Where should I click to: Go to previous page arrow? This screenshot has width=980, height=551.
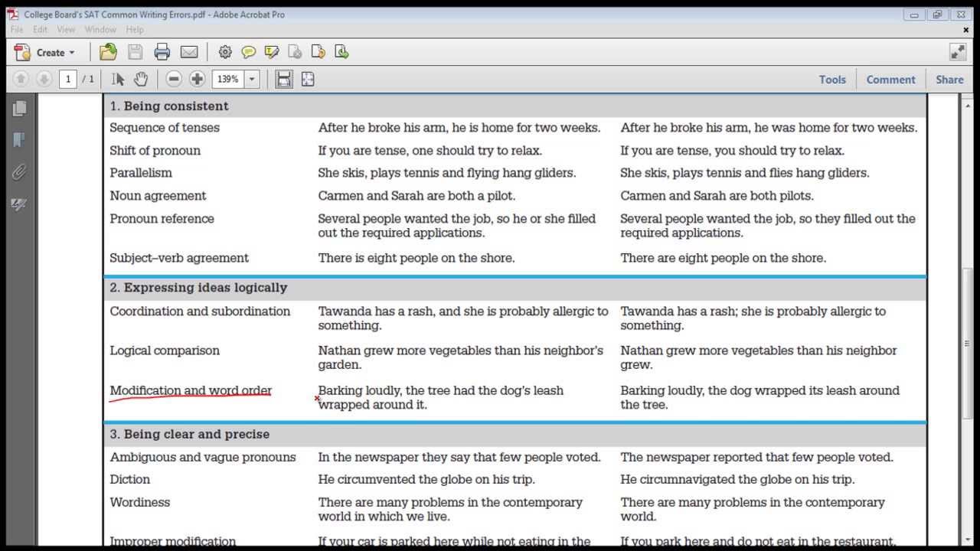pos(21,79)
